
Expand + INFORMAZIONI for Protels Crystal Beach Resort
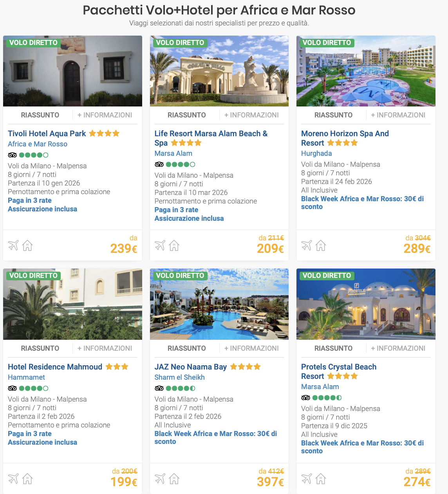point(399,348)
